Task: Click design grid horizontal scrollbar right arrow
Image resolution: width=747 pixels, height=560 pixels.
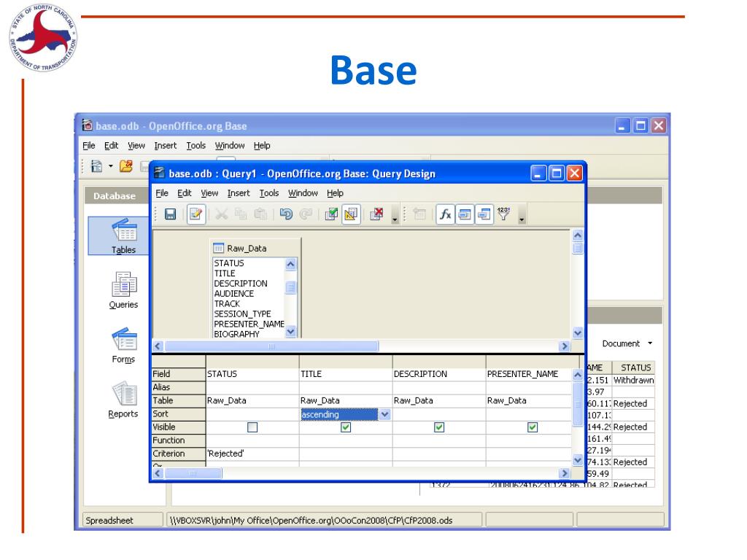Action: [x=565, y=473]
